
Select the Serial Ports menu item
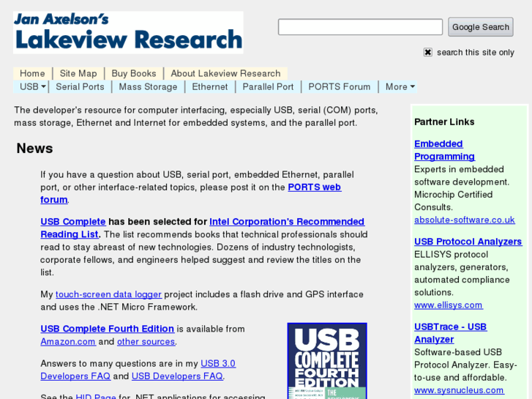tap(80, 86)
